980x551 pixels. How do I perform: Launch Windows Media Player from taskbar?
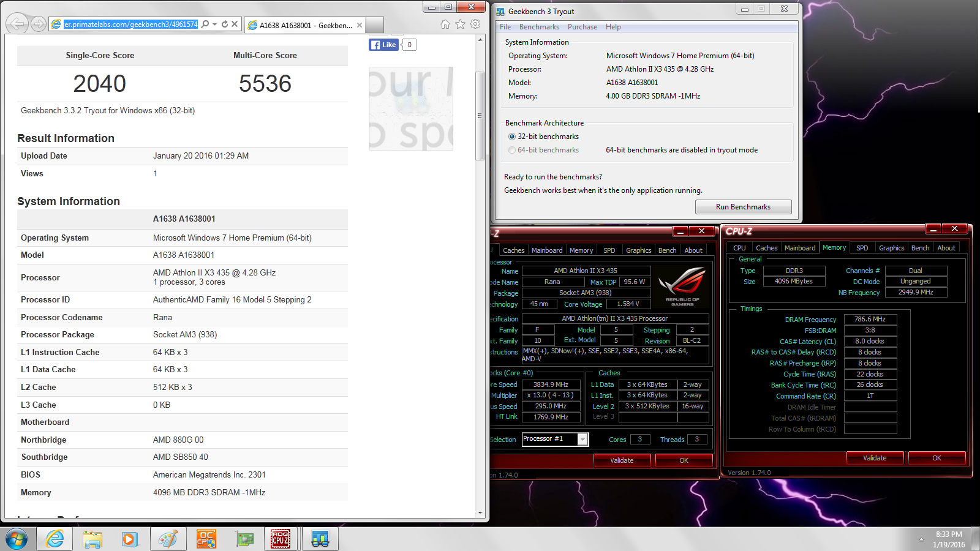[129, 539]
